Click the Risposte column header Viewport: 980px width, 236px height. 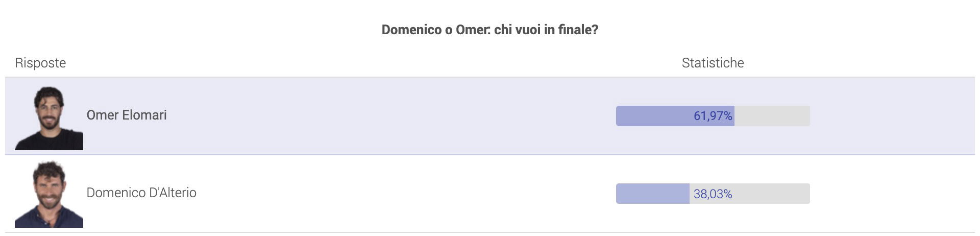[x=40, y=63]
